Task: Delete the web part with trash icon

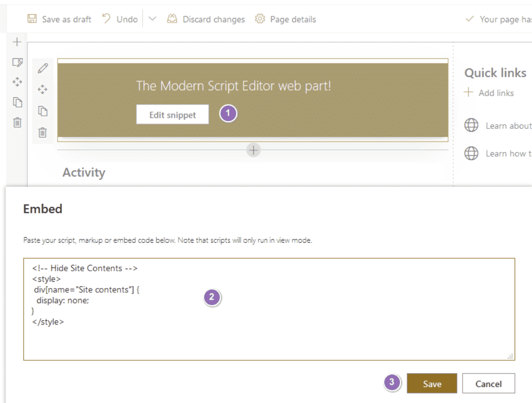Action: [43, 133]
